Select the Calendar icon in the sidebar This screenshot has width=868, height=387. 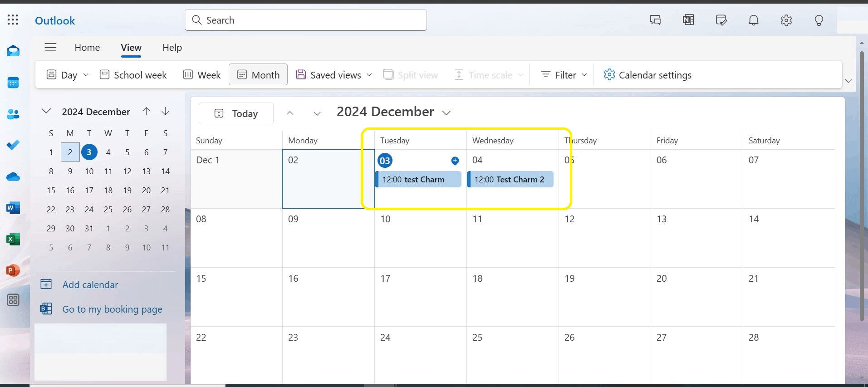pyautogui.click(x=13, y=83)
